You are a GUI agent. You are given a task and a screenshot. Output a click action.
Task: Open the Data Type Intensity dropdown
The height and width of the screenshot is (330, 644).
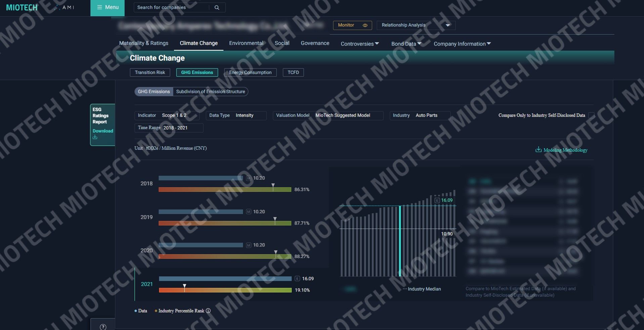click(x=236, y=115)
